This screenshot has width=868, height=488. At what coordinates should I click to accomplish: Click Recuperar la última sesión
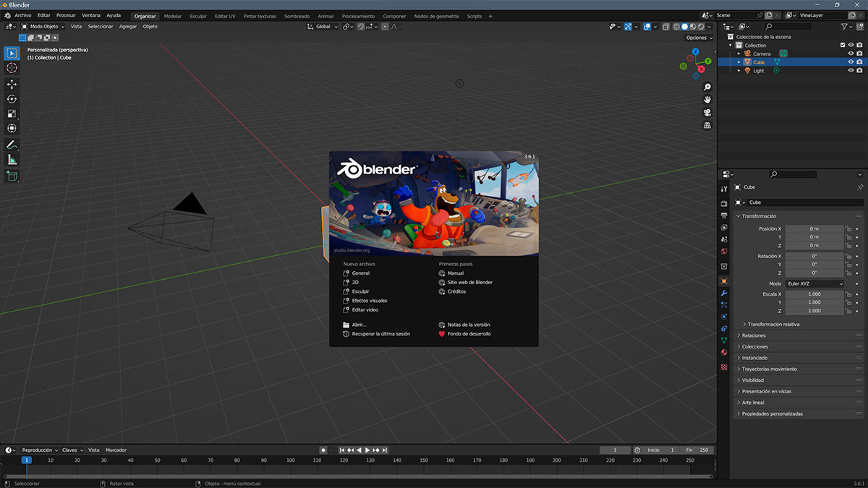point(376,334)
